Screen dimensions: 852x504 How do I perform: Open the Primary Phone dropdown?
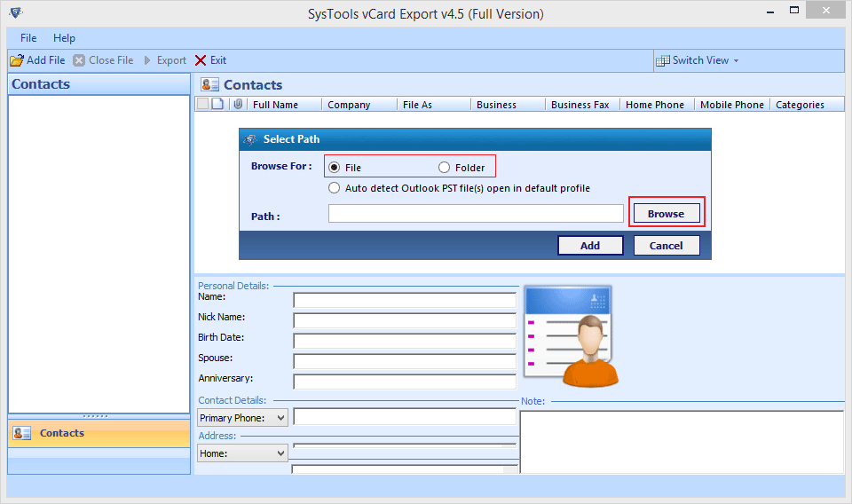(242, 418)
